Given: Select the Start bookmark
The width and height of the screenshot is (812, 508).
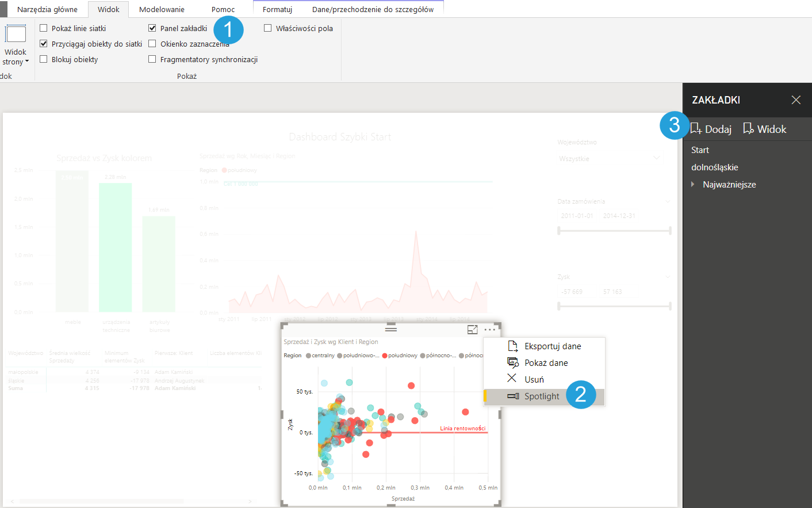Looking at the screenshot, I should click(700, 150).
